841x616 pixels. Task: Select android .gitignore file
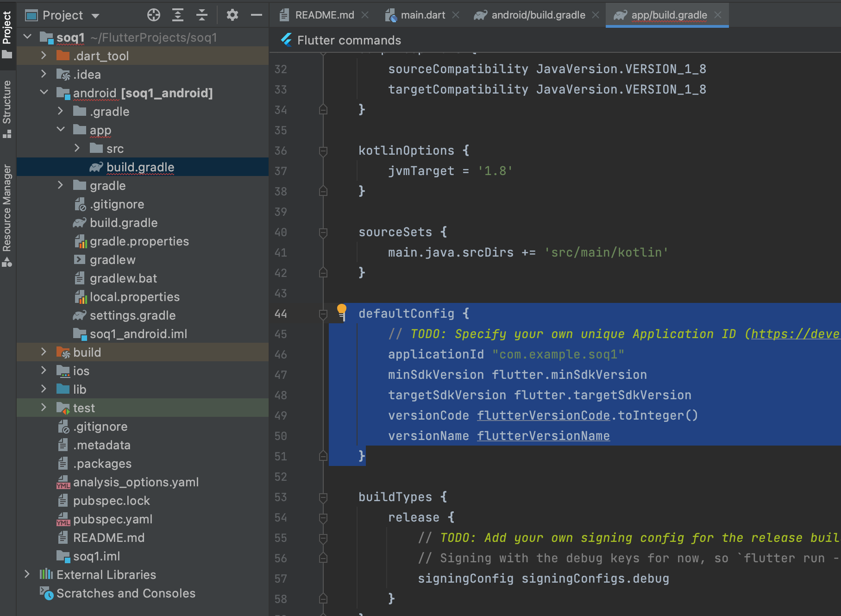[143, 204]
